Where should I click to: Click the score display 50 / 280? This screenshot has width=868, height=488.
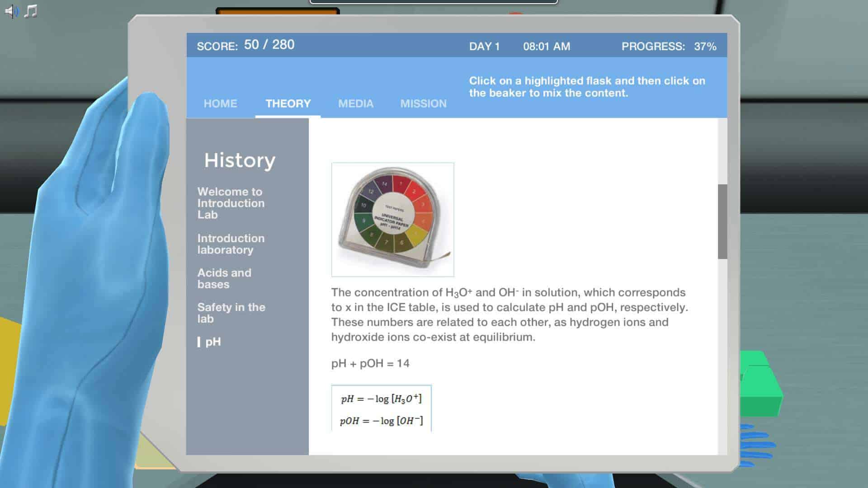tap(269, 45)
